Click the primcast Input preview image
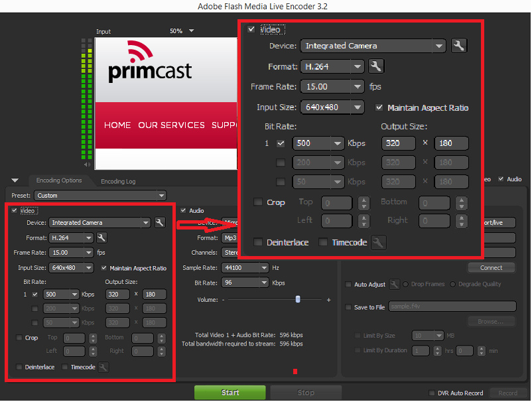 pos(166,103)
